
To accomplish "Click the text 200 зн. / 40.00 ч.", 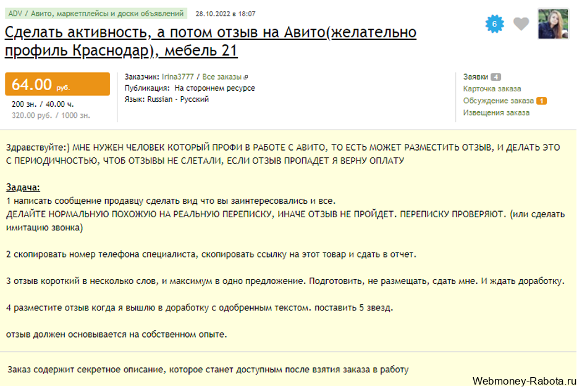I will [x=43, y=105].
